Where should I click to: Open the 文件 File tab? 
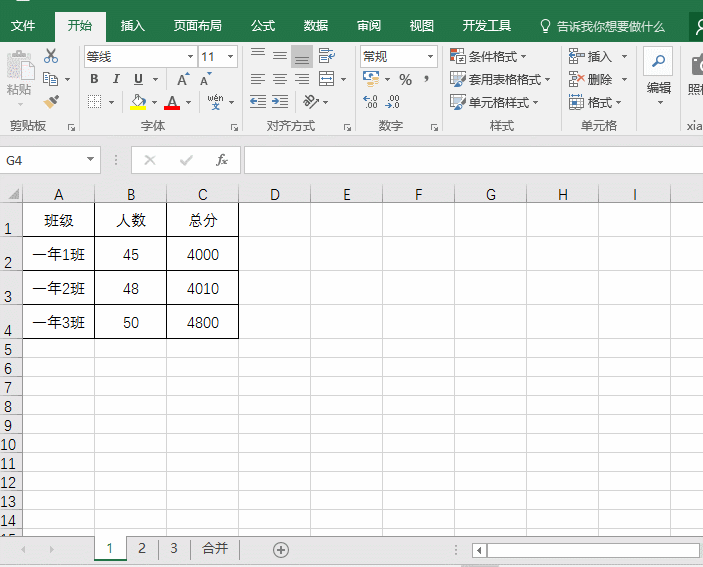click(x=23, y=26)
